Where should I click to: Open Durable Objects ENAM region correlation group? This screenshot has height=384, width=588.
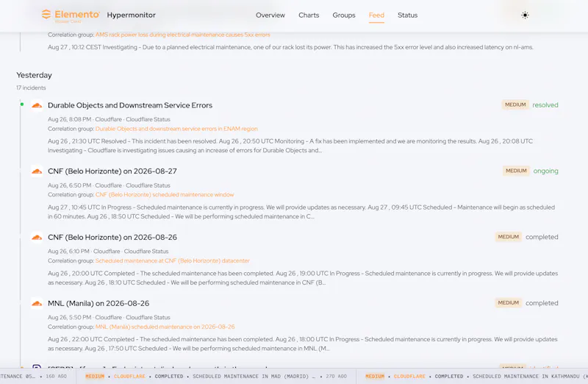pos(176,129)
